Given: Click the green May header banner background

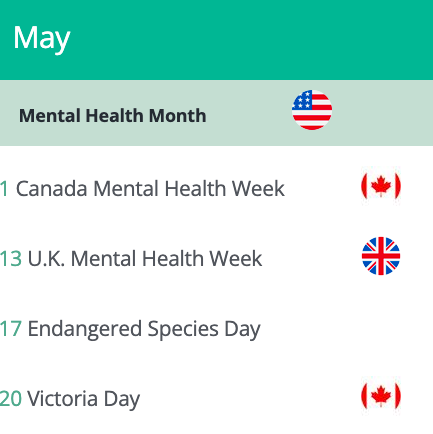Looking at the screenshot, I should coord(216,40).
